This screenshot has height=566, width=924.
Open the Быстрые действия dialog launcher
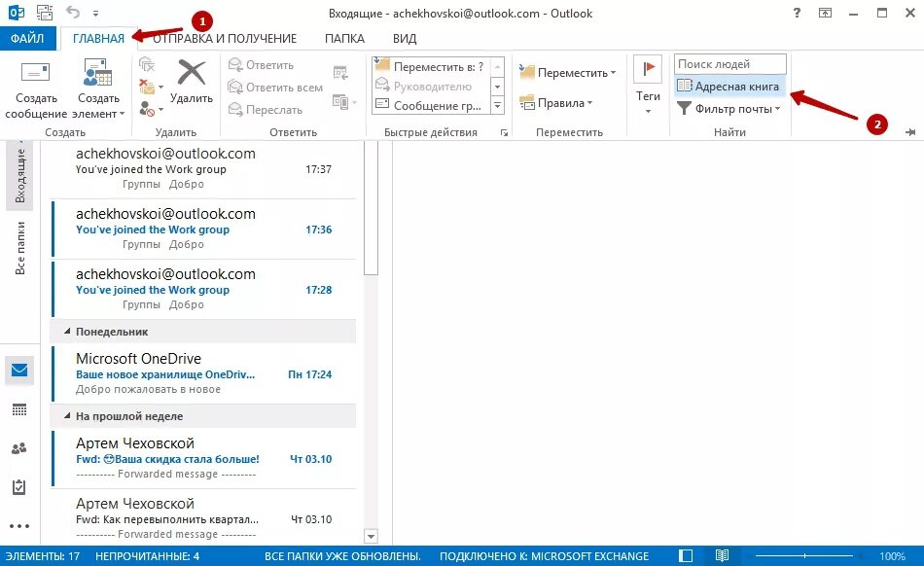click(505, 133)
